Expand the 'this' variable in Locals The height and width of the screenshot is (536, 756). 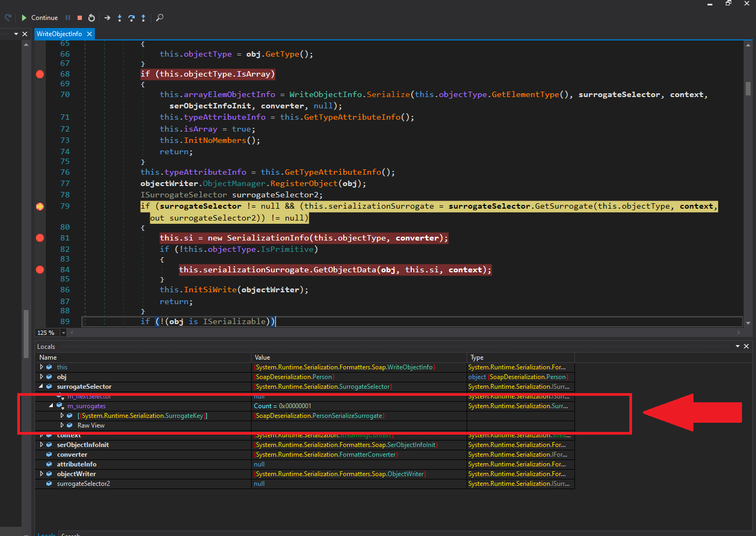(41, 367)
